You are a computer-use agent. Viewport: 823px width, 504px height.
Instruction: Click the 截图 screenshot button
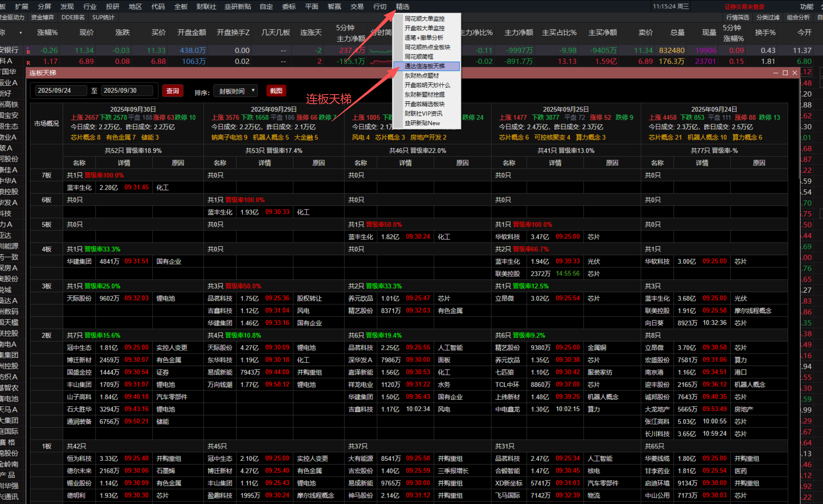point(276,91)
